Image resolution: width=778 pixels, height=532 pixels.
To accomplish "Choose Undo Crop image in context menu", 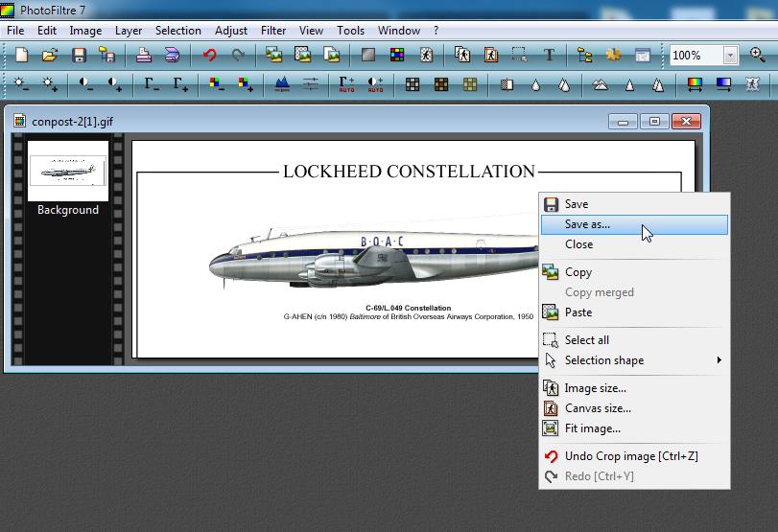I will click(634, 456).
